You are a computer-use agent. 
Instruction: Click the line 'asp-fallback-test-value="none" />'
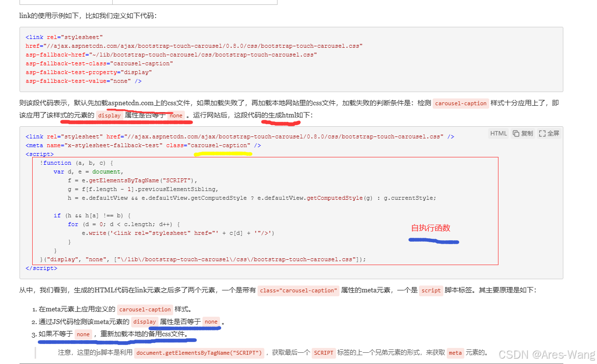click(x=83, y=81)
